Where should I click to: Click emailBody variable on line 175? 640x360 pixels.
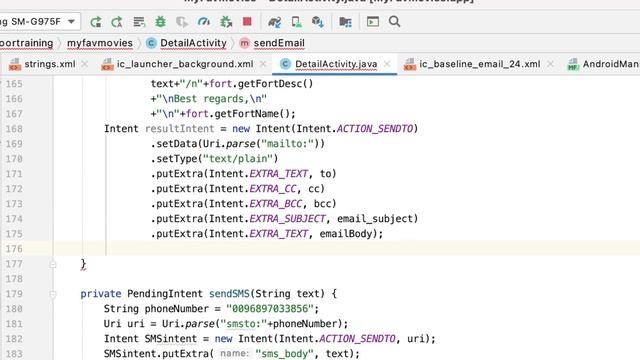346,234
